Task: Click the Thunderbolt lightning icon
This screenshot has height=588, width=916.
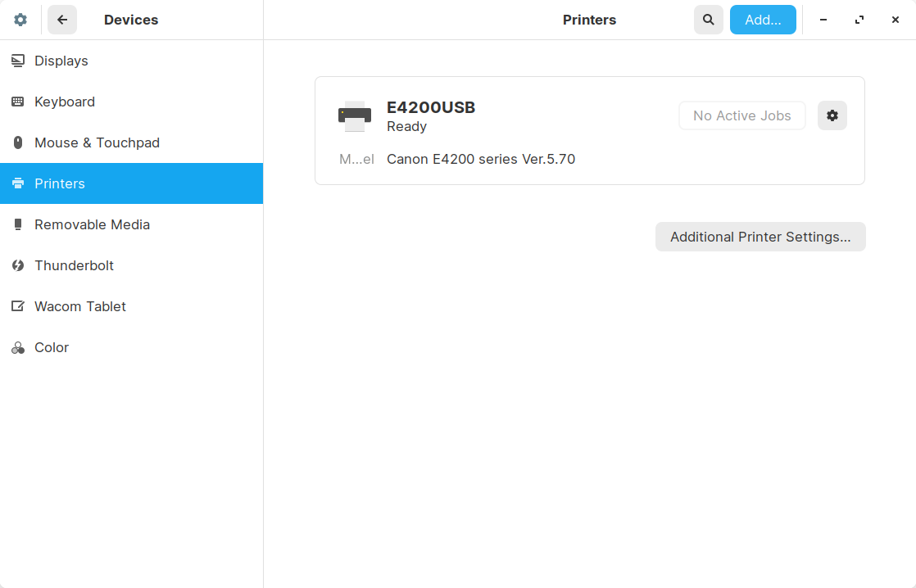Action: coord(18,265)
